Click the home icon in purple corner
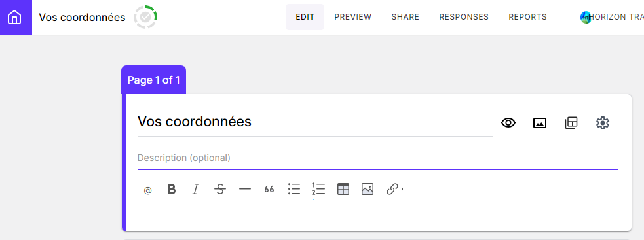Screen dimensions: 644x240 pos(15,18)
